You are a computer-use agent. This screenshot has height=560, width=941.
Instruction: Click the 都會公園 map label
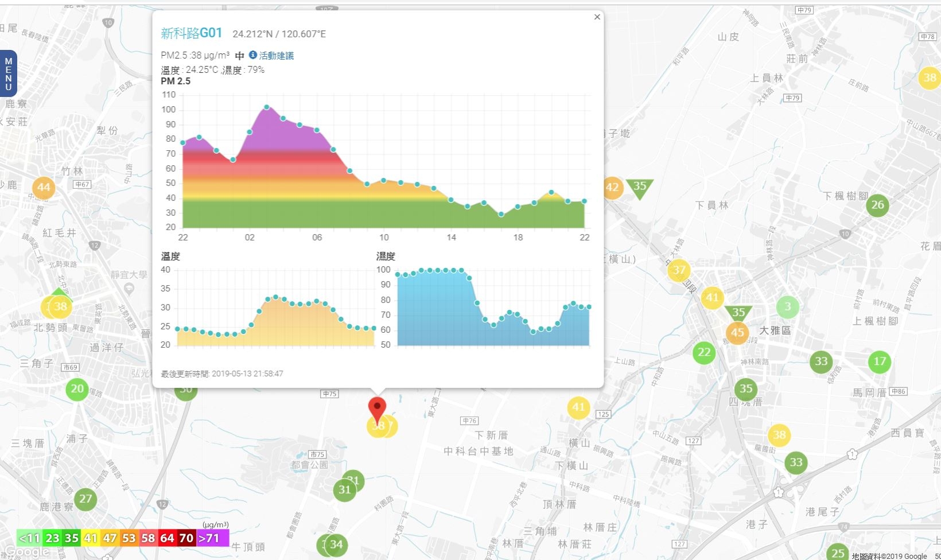[x=309, y=465]
